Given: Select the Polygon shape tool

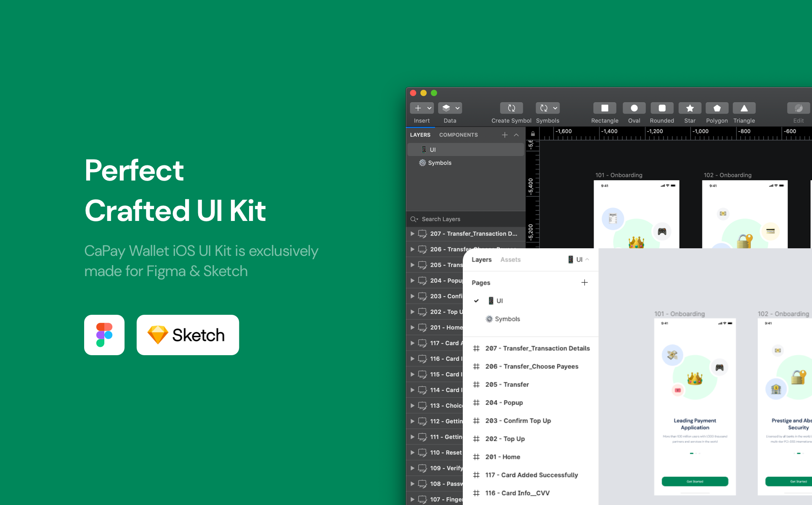Looking at the screenshot, I should (717, 108).
